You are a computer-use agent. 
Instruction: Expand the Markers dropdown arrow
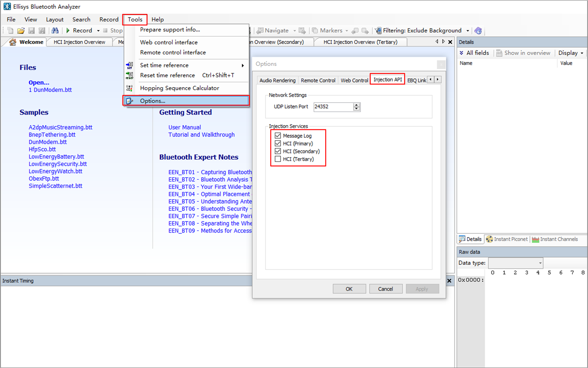point(347,31)
